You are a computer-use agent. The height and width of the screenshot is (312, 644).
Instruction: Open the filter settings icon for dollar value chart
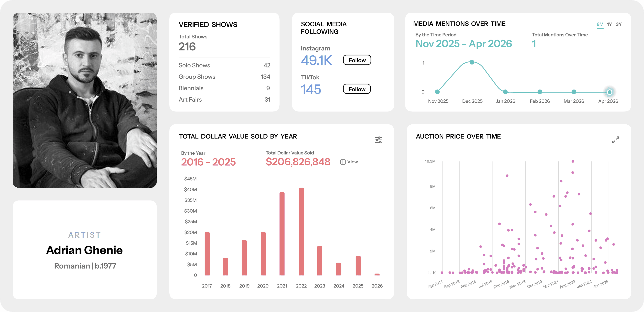[x=378, y=140]
